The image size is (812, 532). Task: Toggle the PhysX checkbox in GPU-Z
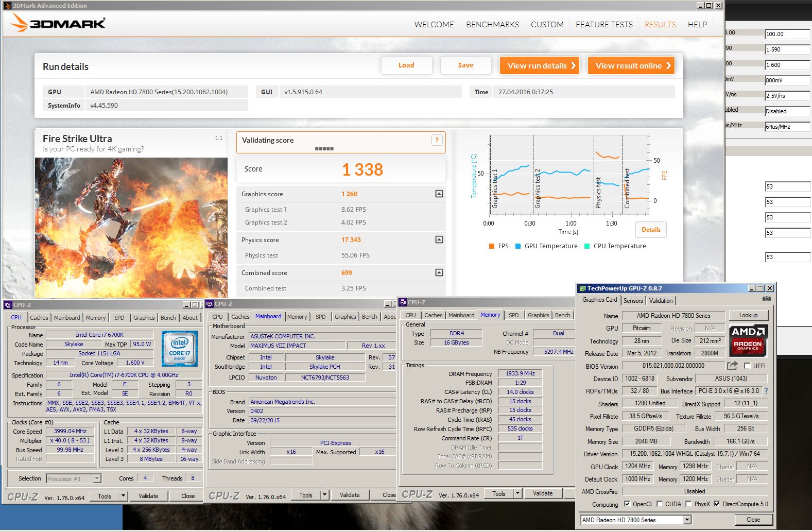click(x=688, y=504)
